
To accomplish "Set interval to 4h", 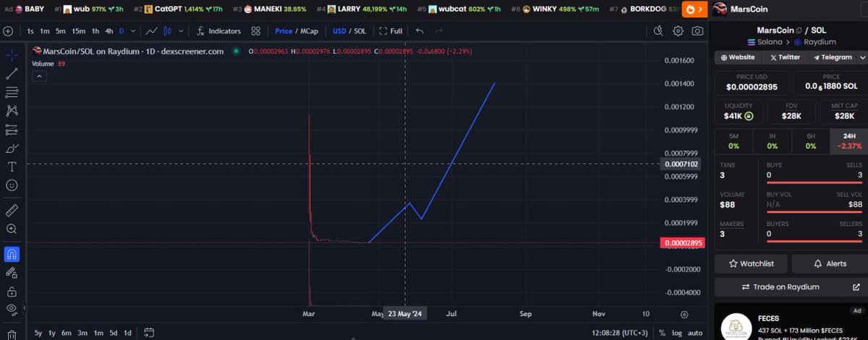I will coord(109,31).
